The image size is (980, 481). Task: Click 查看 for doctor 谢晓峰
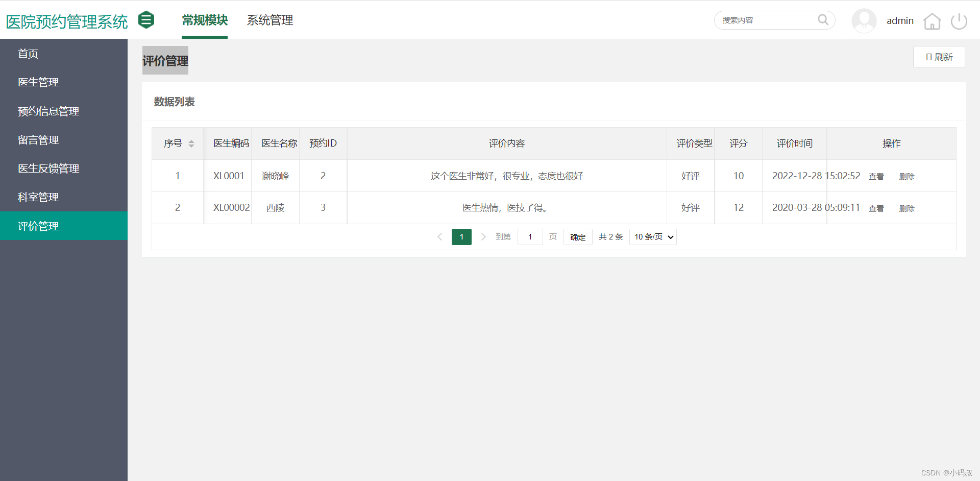[x=876, y=176]
